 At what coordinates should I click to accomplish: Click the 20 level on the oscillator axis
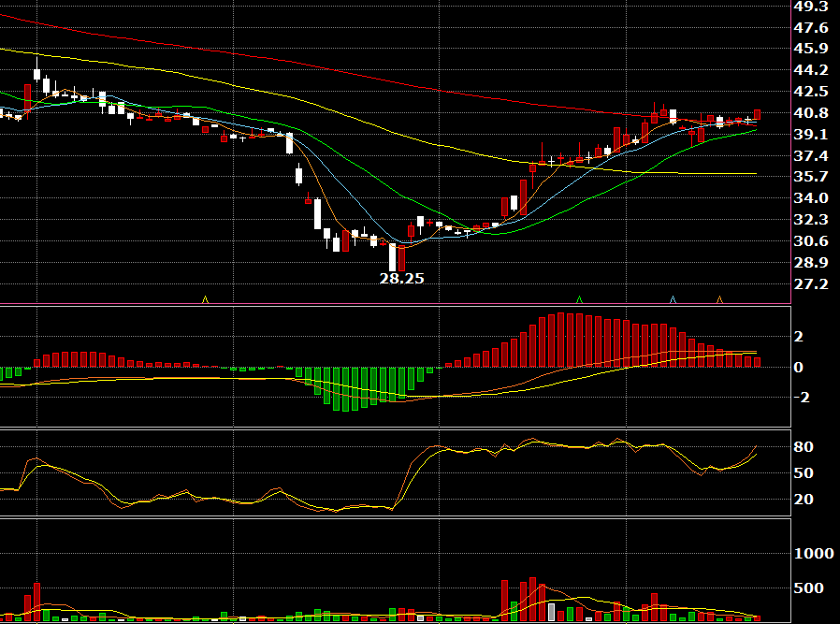[x=804, y=500]
